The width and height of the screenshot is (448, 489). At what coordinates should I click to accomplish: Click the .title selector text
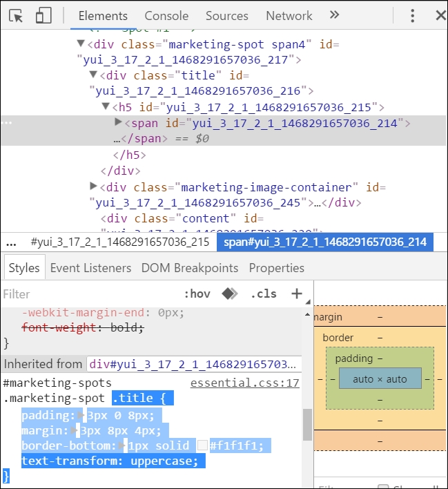[x=133, y=399]
